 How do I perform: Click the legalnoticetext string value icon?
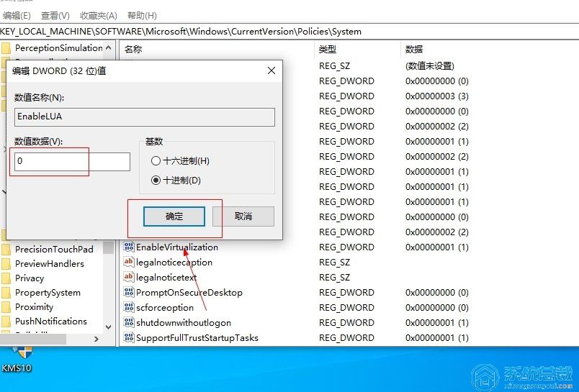pos(128,278)
